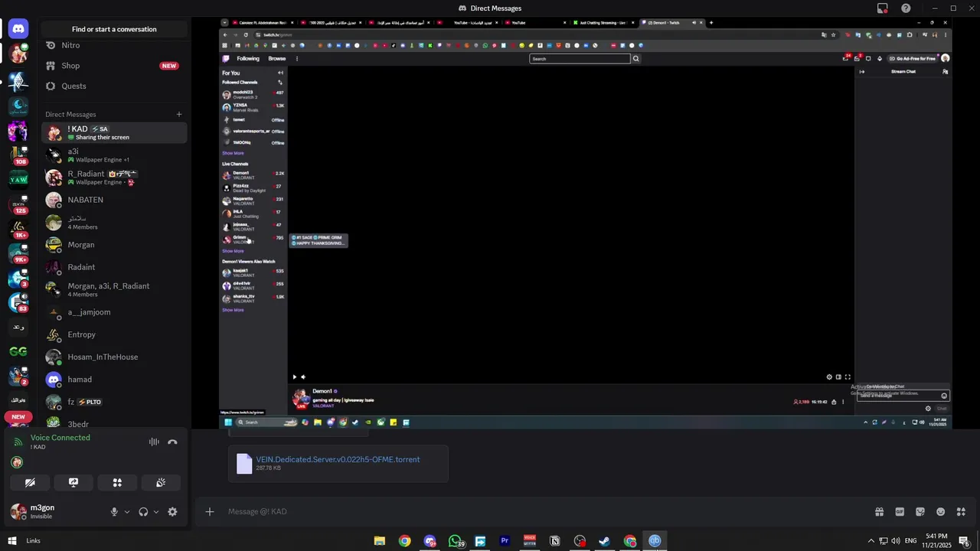980x551 pixels.
Task: Open Discord Inbox icon in title bar
Action: tap(883, 8)
